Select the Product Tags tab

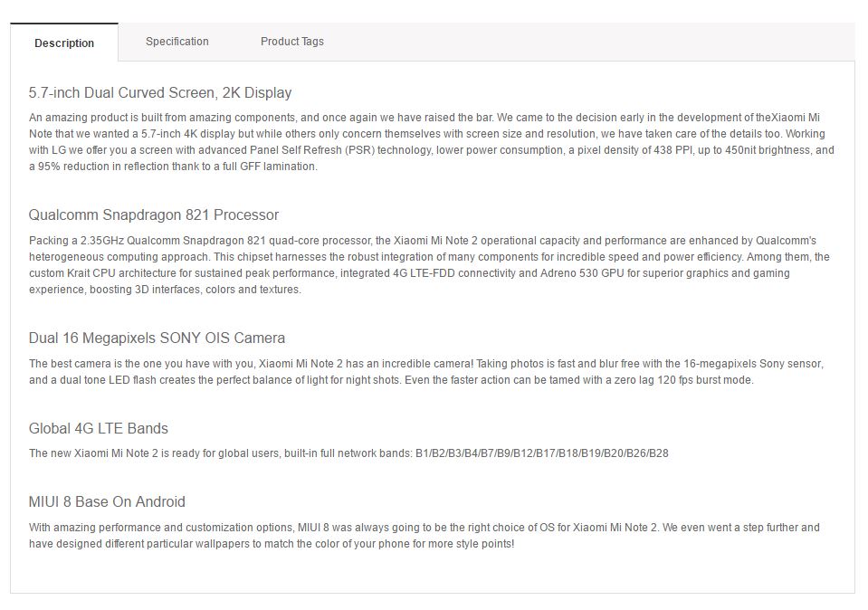[292, 42]
